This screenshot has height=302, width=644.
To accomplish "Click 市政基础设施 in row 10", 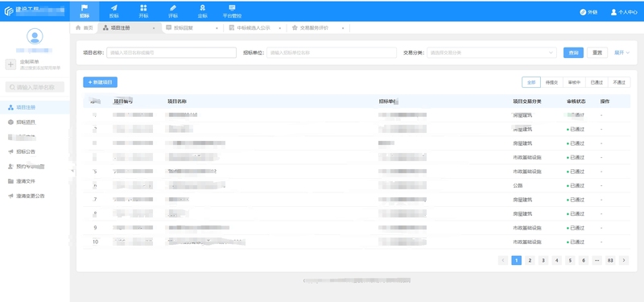I will pos(527,242).
